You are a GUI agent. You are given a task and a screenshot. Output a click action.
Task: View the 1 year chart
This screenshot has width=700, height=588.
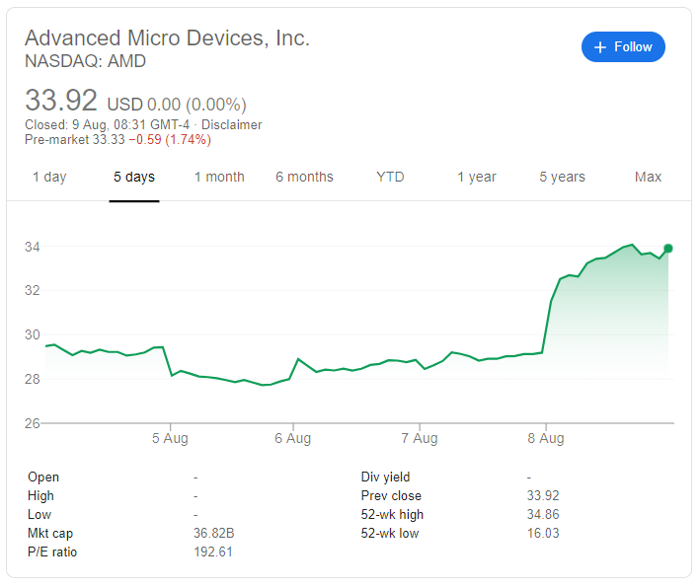tap(476, 178)
